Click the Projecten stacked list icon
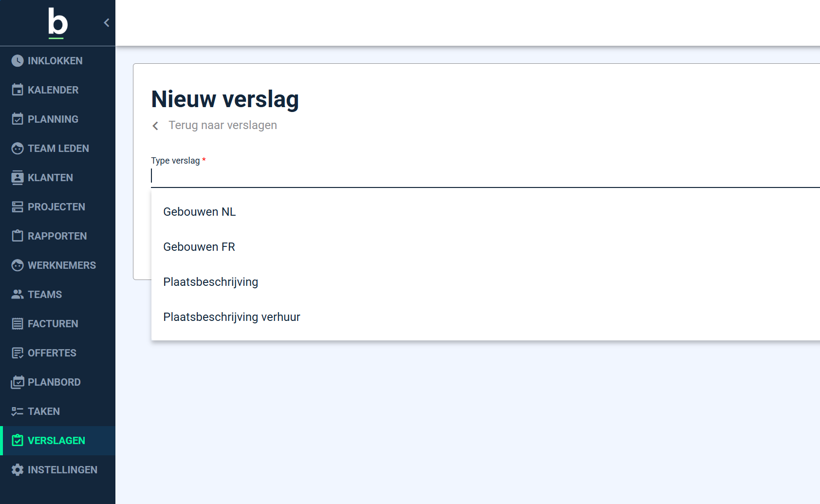The image size is (820, 504). pyautogui.click(x=18, y=207)
